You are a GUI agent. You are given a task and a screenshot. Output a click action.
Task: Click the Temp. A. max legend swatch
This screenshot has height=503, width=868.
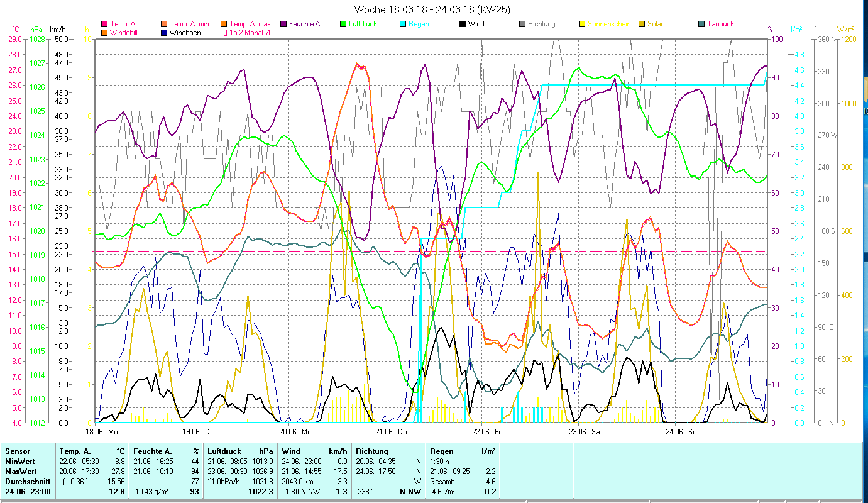click(224, 24)
